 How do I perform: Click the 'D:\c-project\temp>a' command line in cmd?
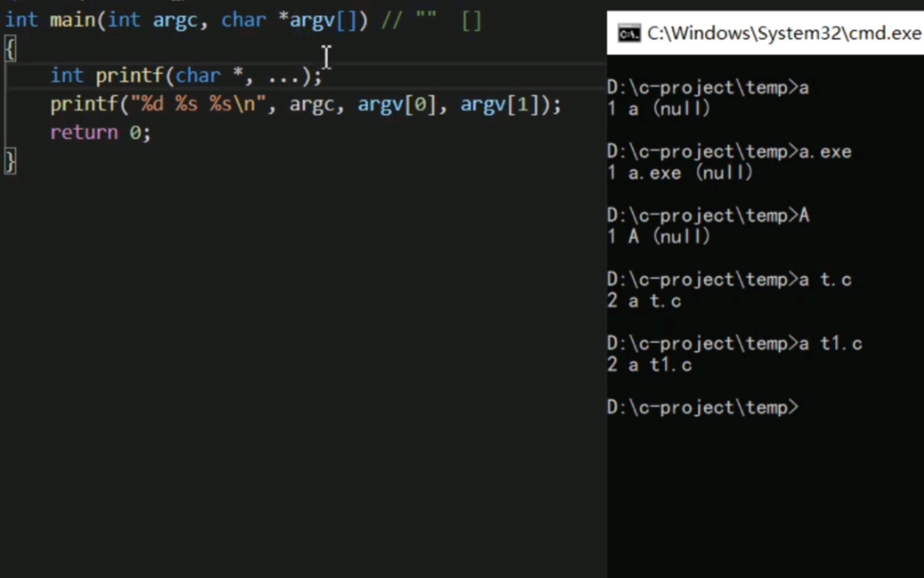click(x=708, y=87)
